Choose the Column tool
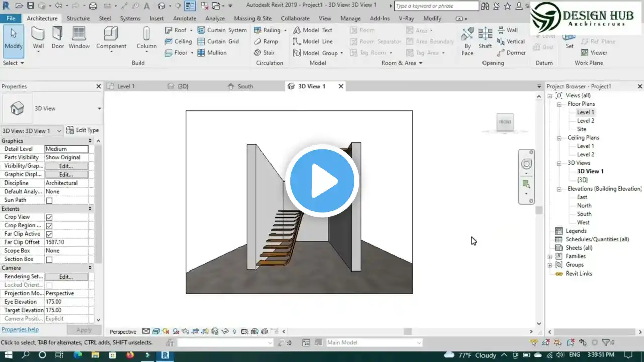Viewport: 644px width, 362px height. (x=146, y=38)
